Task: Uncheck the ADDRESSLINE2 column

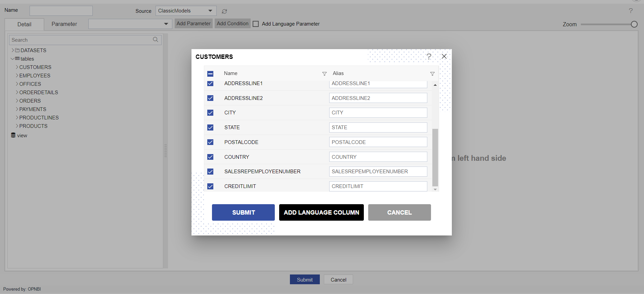Action: pyautogui.click(x=210, y=98)
